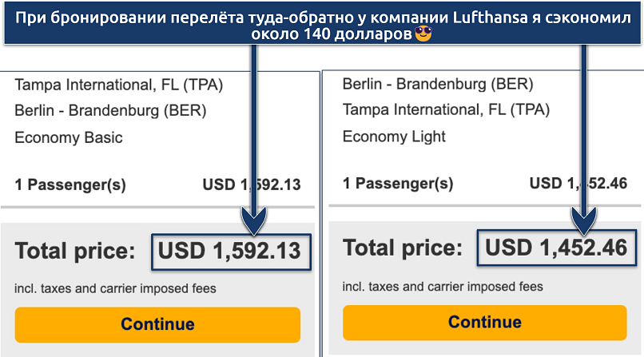Click 1 Passenger(s) row in right panel
Image resolution: width=644 pixels, height=357 pixels.
pyautogui.click(x=398, y=184)
